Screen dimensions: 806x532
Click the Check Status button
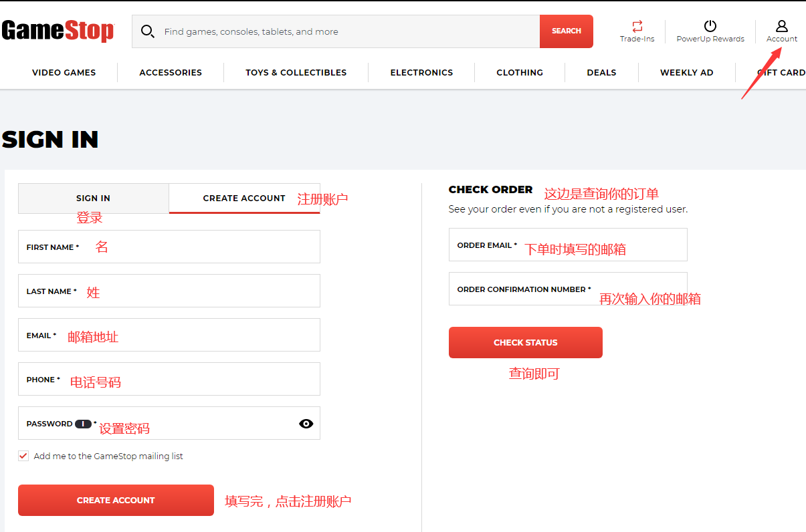(x=525, y=342)
